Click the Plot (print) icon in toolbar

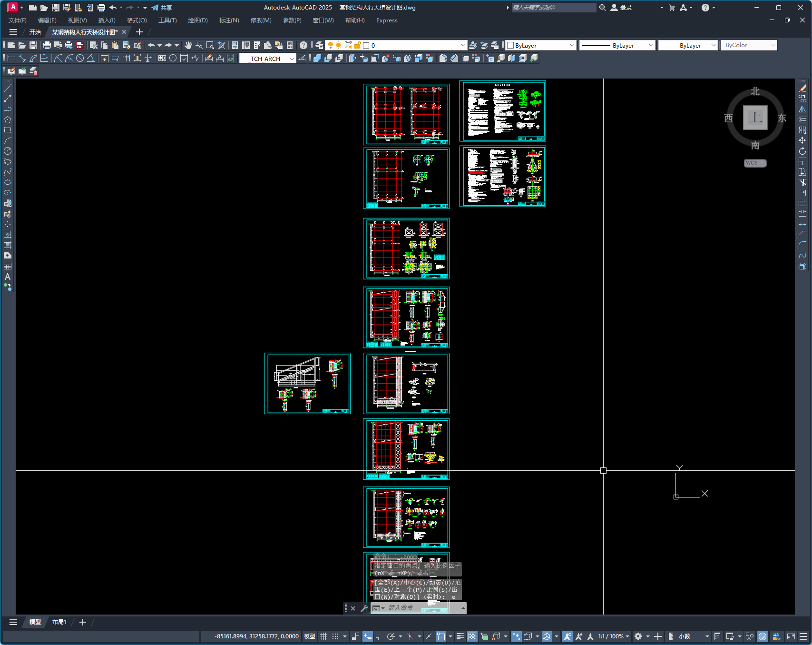[x=47, y=45]
